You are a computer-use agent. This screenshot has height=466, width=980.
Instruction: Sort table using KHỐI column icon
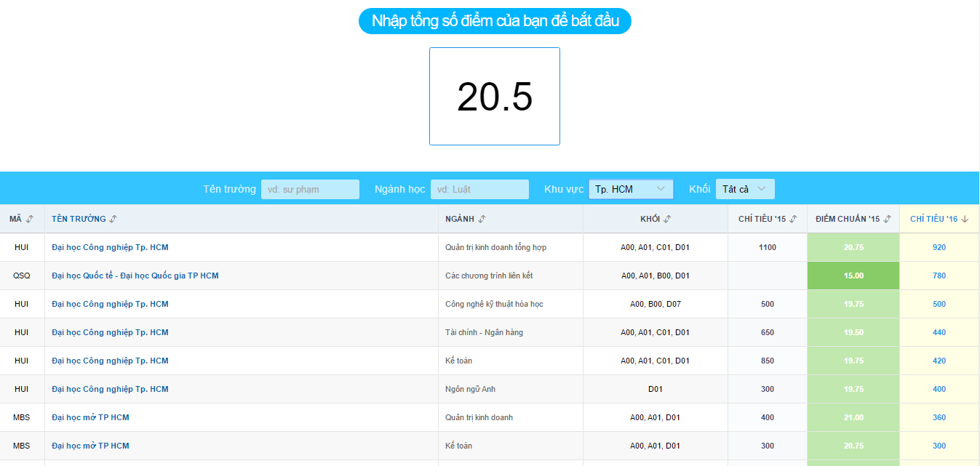pos(667,219)
